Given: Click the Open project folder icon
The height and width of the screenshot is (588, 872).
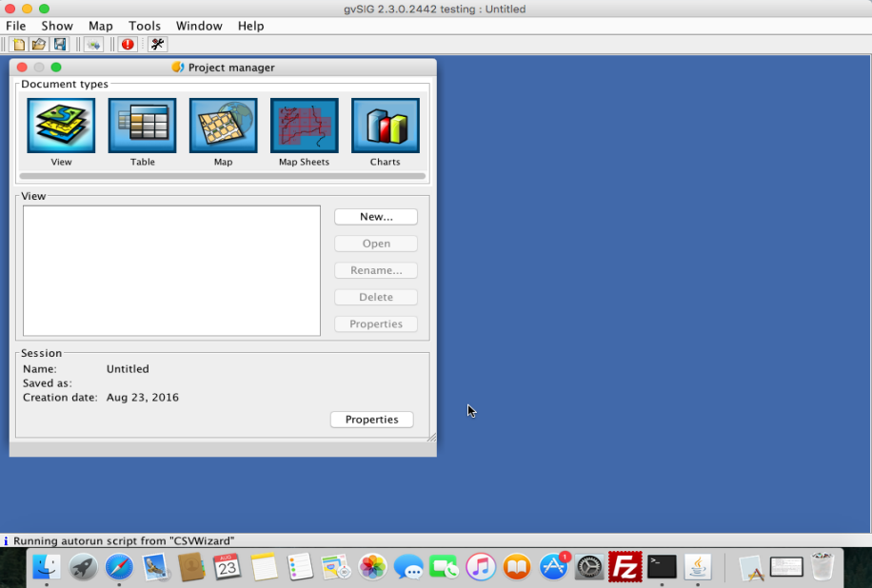Looking at the screenshot, I should 39,45.
